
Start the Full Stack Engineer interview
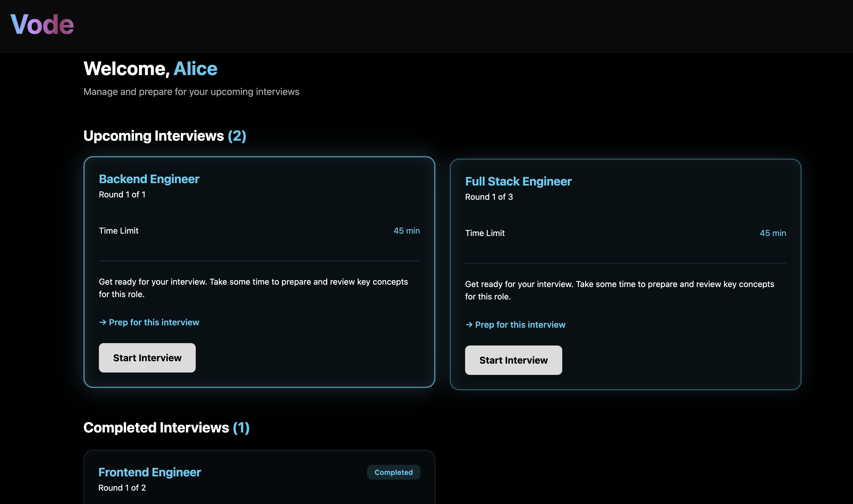[x=513, y=360]
